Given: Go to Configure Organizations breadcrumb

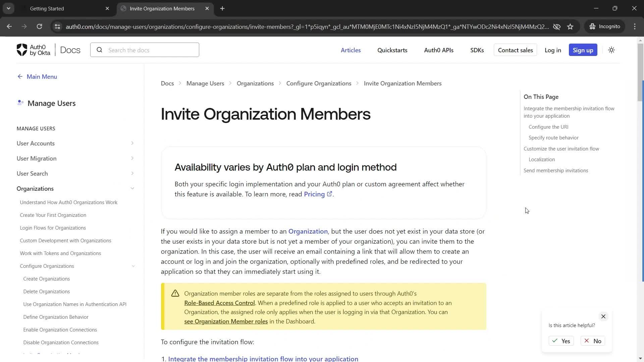Looking at the screenshot, I should click(319, 83).
